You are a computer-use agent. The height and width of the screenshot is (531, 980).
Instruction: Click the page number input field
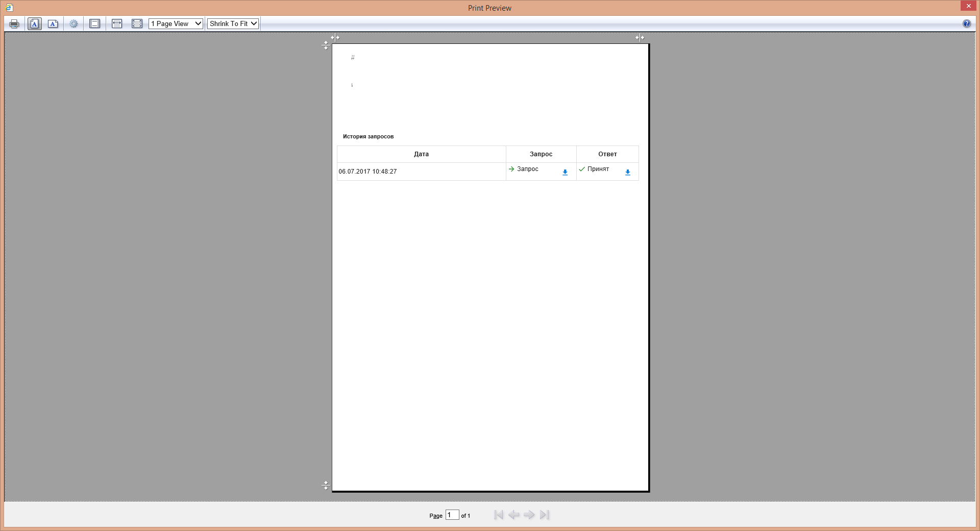pyautogui.click(x=452, y=515)
